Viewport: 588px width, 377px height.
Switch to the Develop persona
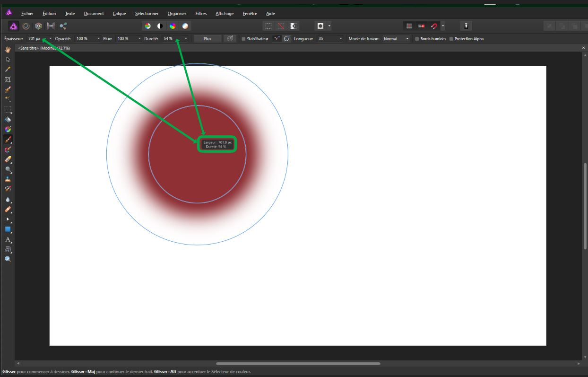click(38, 26)
